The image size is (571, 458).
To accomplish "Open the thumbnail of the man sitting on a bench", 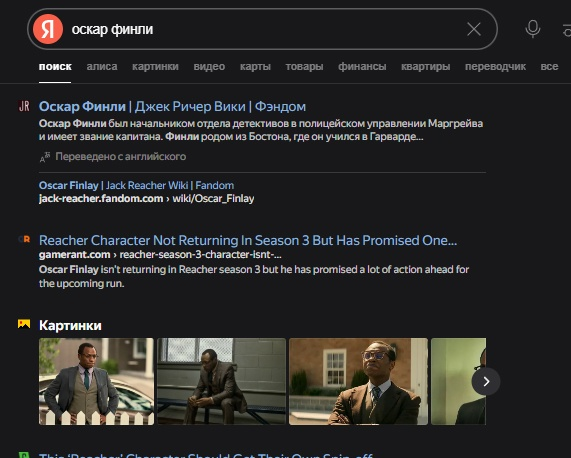I will (221, 381).
